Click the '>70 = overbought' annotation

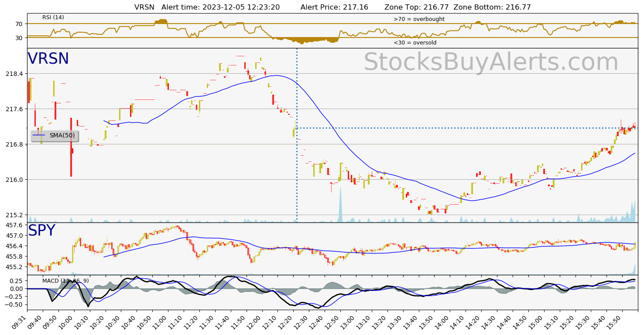click(419, 19)
